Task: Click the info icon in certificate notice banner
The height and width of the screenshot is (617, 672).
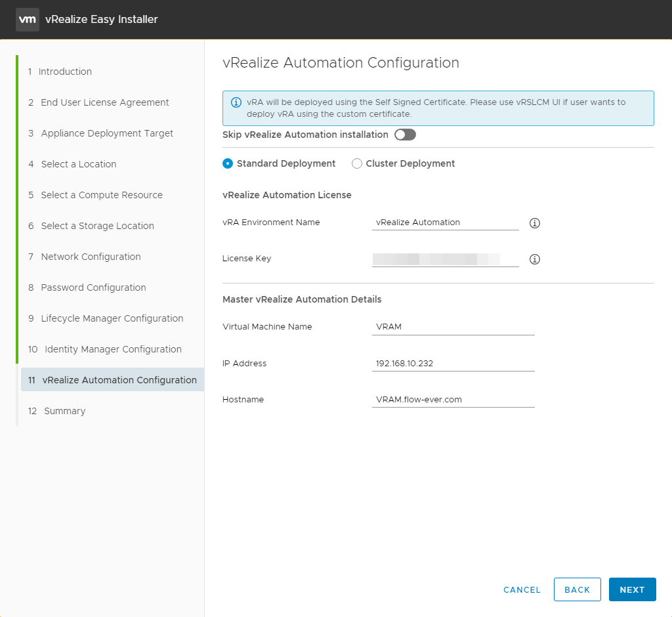Action: (236, 102)
